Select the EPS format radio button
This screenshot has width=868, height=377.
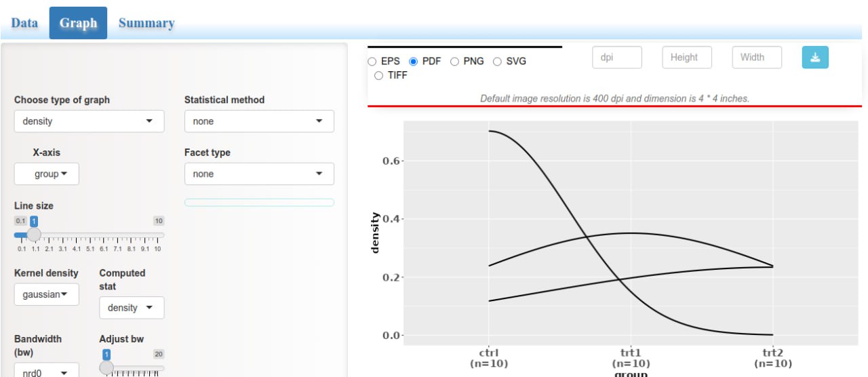372,62
